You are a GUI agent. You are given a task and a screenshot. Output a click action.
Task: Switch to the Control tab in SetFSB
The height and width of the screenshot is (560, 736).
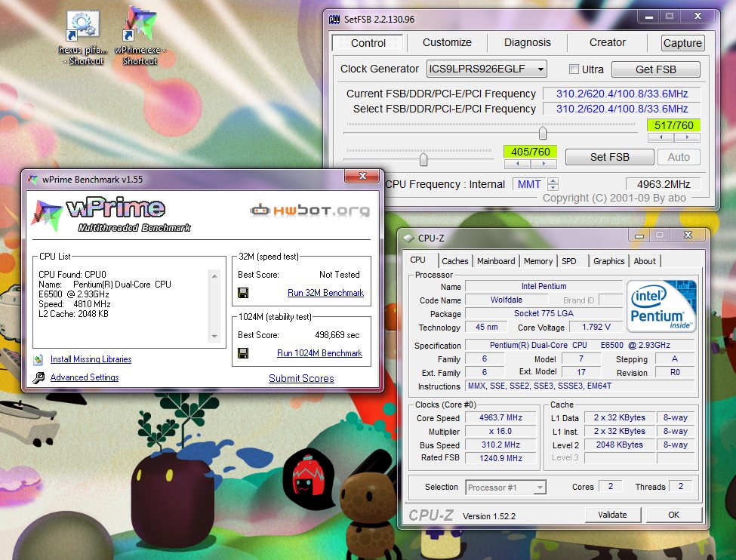click(368, 43)
